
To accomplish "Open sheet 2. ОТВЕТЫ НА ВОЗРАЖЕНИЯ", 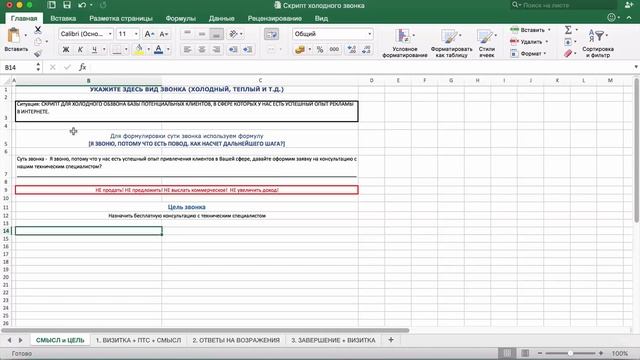I will [x=236, y=340].
